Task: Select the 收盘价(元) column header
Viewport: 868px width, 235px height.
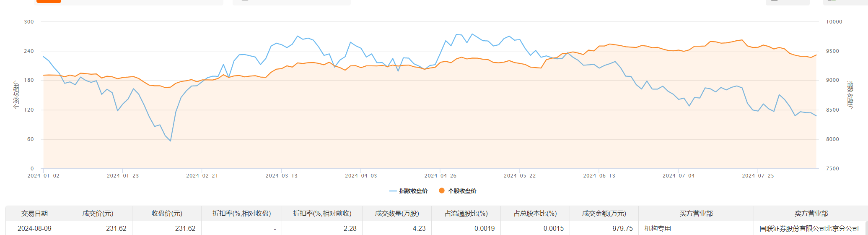Action: click(167, 214)
